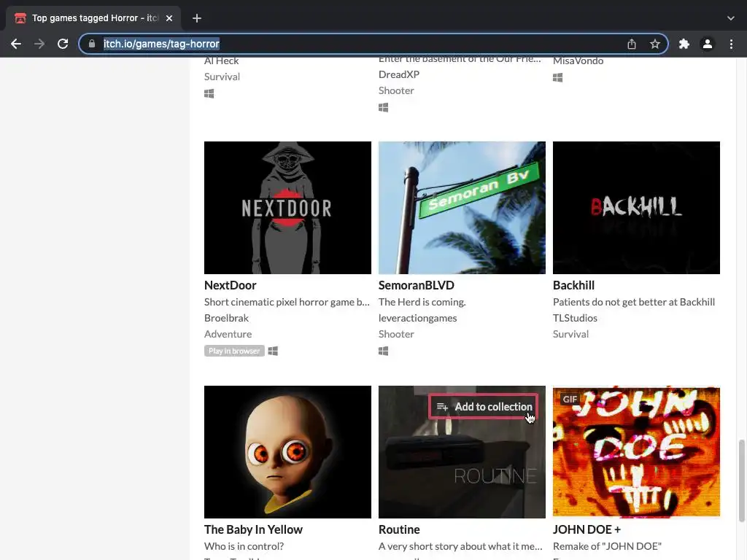Click Windows icon under SemoranBLVD
The width and height of the screenshot is (747, 560).
click(384, 351)
